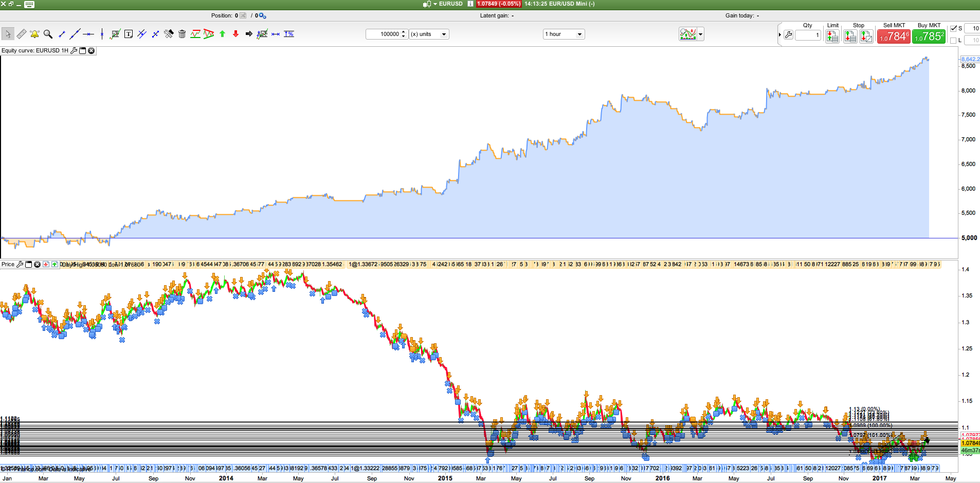Open the Fibonacci retracement tool
This screenshot has width=980, height=483.
[x=115, y=34]
